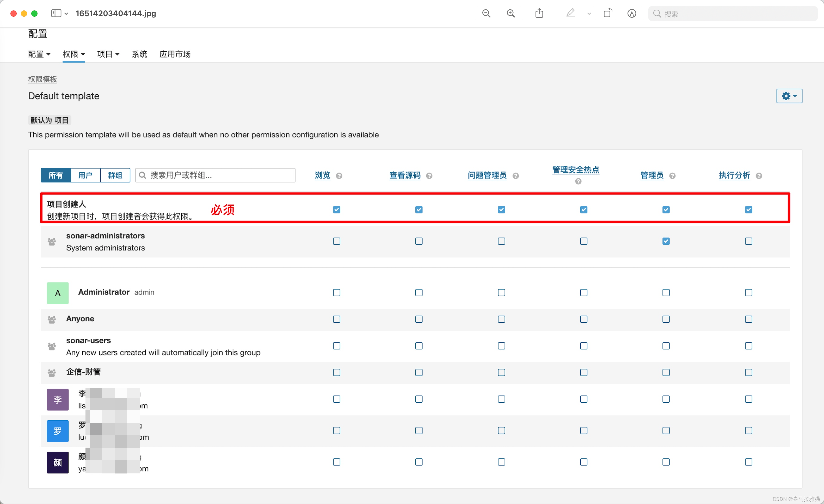
Task: Uncheck 浏览 for 项目创建人
Action: click(x=336, y=210)
